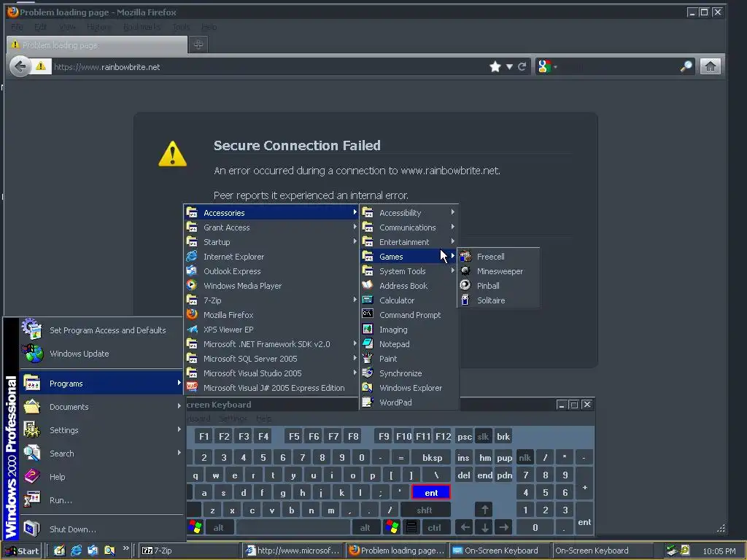
Task: Open Calculator from Accessories
Action: point(409,300)
